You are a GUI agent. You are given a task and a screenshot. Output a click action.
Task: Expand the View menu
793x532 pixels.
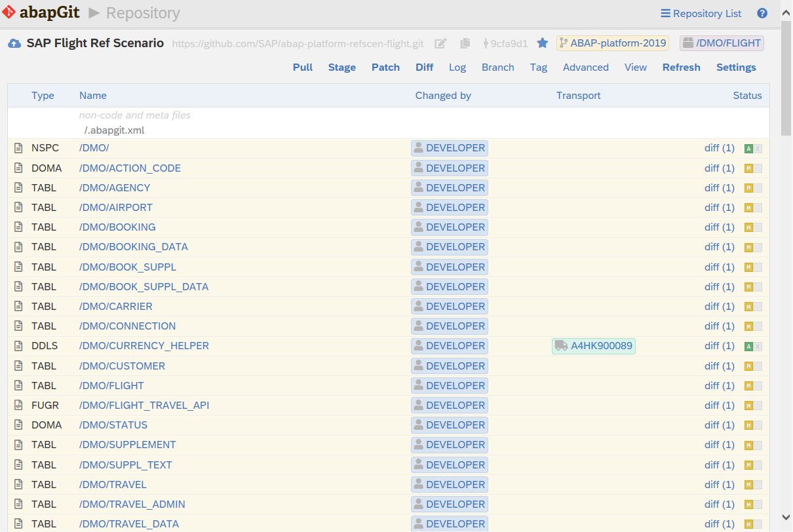tap(635, 67)
